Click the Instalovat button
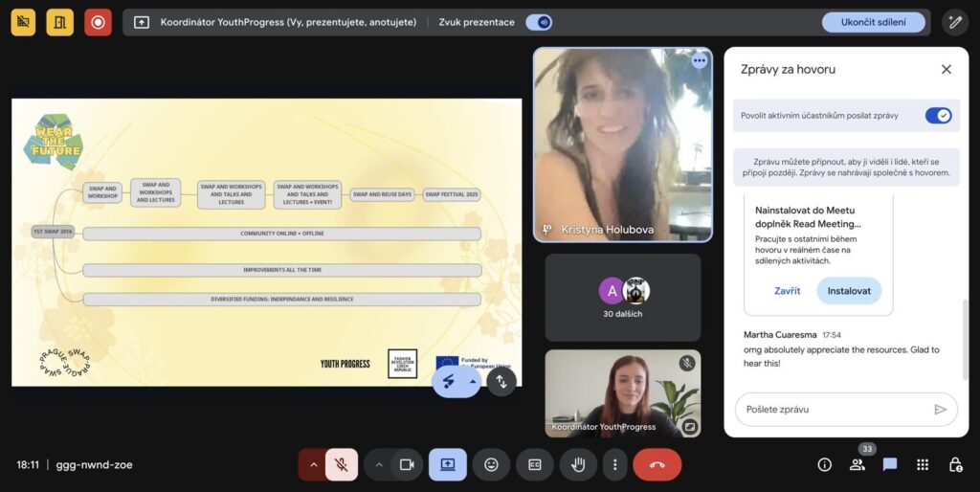980x492 pixels. coord(849,291)
